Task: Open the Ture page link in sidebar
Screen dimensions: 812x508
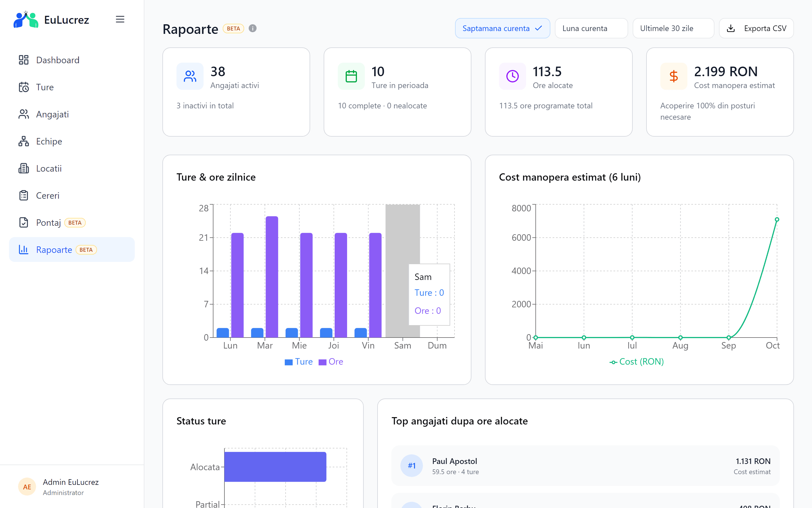Action: tap(72, 87)
